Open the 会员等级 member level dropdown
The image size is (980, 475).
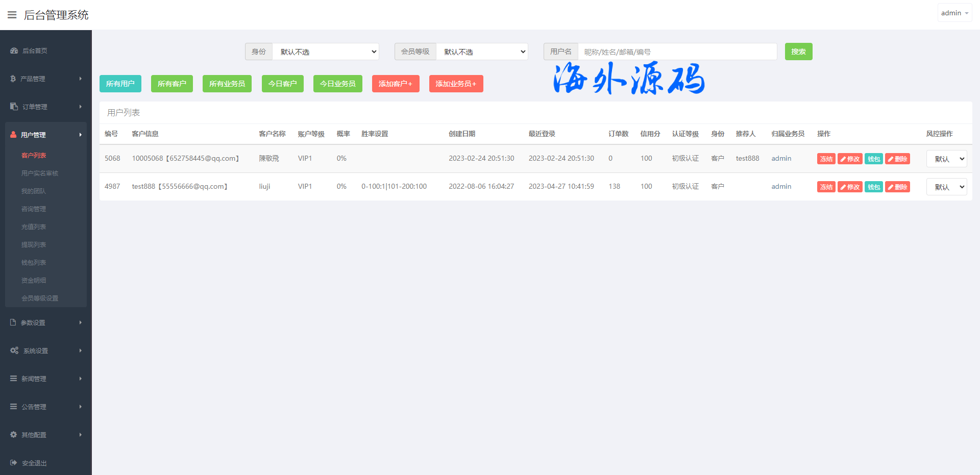482,52
